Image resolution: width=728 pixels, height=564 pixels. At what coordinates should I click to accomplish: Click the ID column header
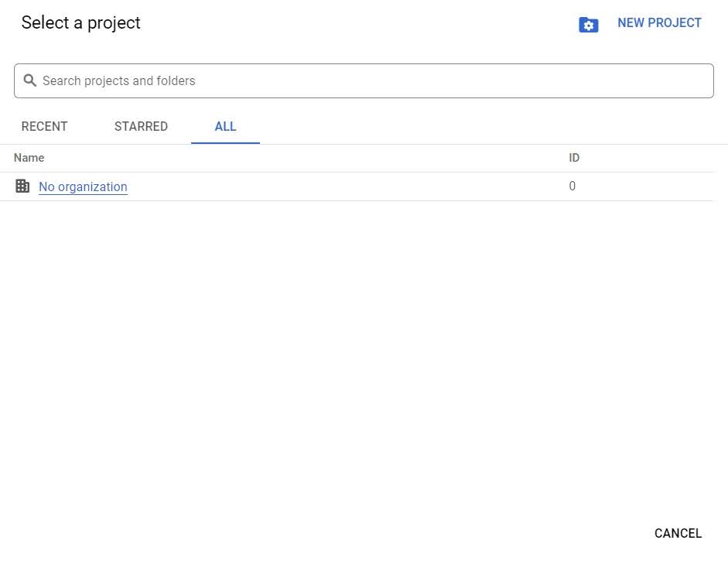point(574,158)
